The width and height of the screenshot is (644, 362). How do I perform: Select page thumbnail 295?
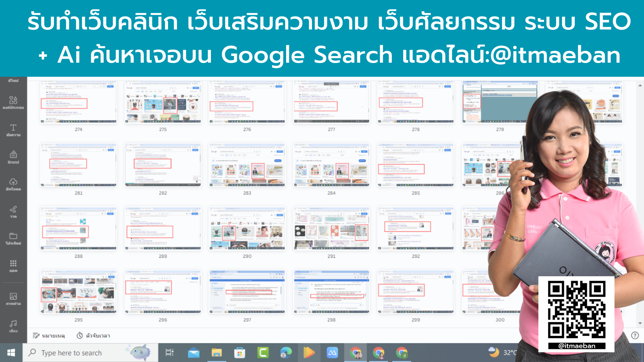point(78,292)
